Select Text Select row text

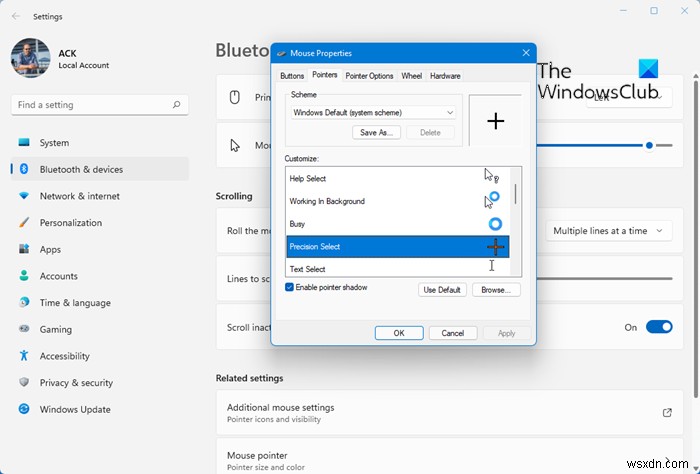pyautogui.click(x=307, y=269)
